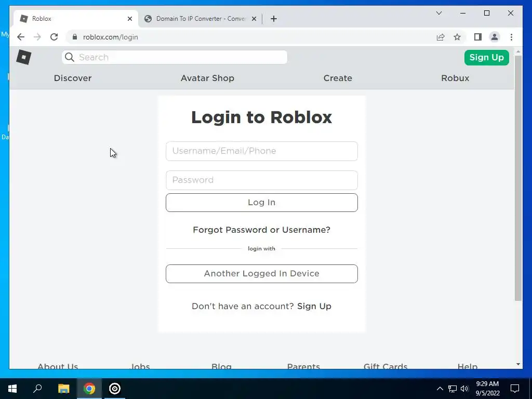
Task: Click the Chrome taskbar icon
Action: 89,389
